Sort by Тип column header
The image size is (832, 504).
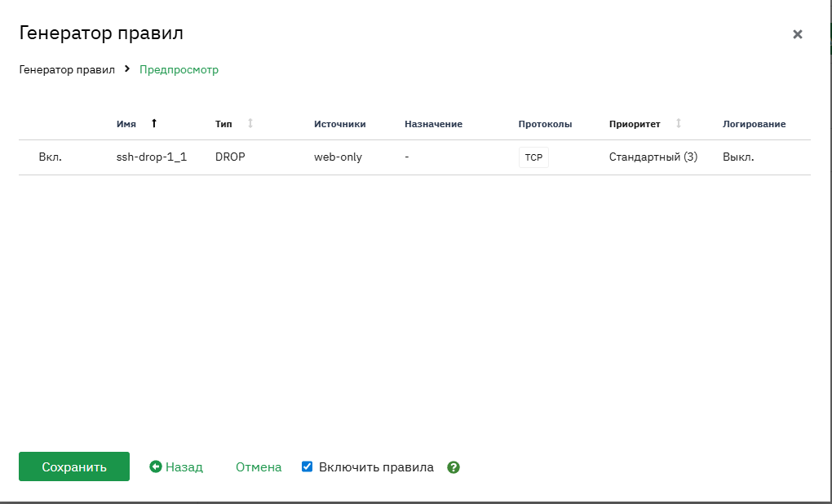click(223, 124)
